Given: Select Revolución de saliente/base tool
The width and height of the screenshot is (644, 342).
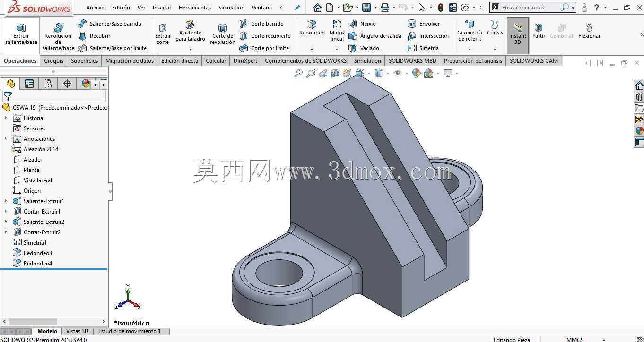Looking at the screenshot, I should point(58,36).
